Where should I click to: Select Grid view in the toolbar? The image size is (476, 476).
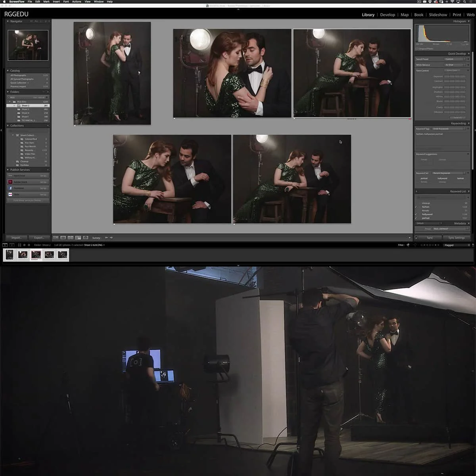coord(57,238)
